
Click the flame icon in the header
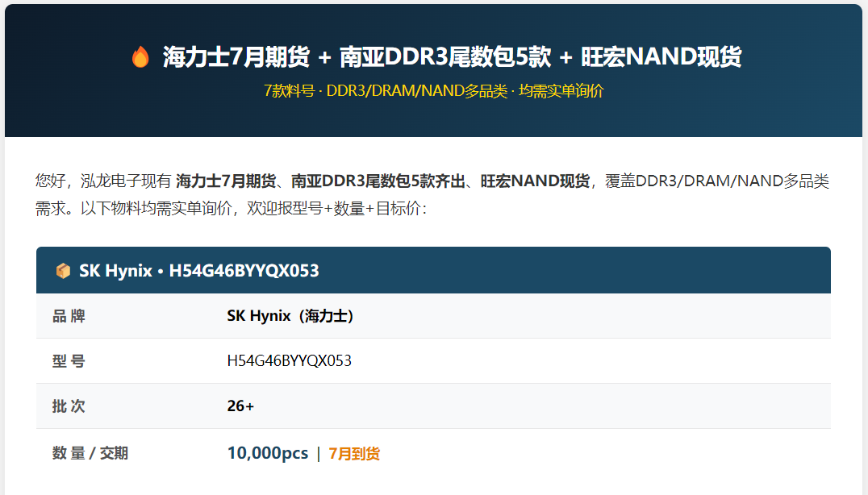[140, 56]
